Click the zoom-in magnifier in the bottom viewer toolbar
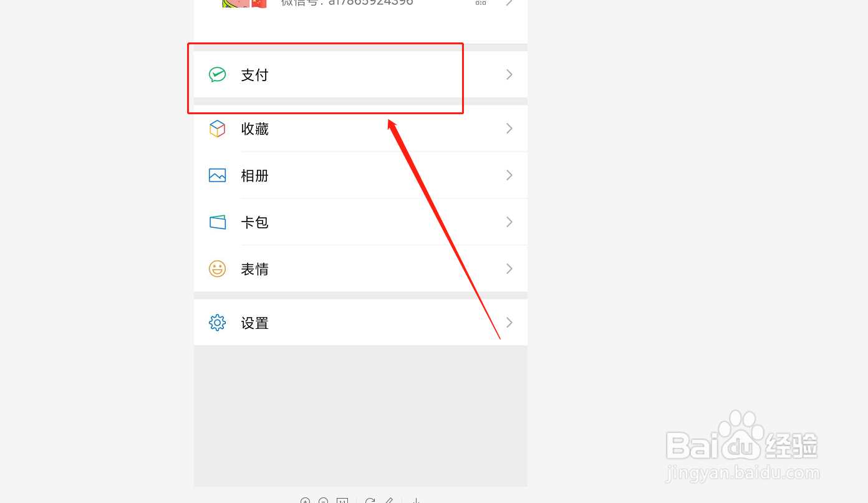This screenshot has height=503, width=868. coord(305,501)
